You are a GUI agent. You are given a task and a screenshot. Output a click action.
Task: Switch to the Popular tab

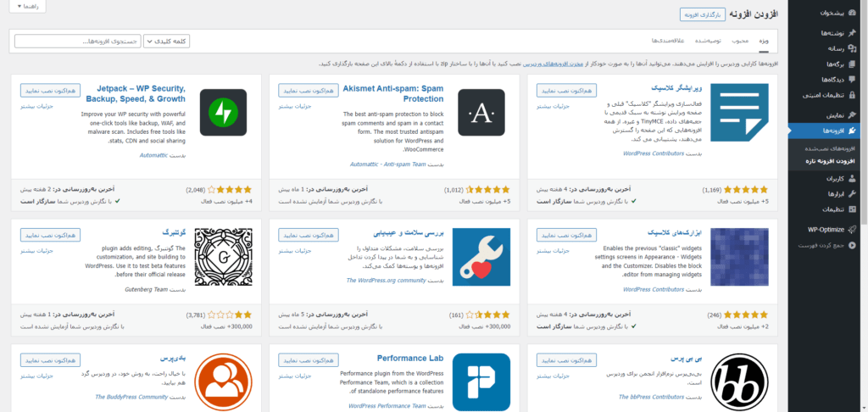(740, 41)
